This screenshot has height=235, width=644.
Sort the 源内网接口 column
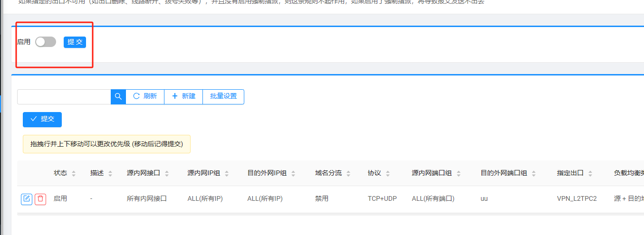click(167, 174)
